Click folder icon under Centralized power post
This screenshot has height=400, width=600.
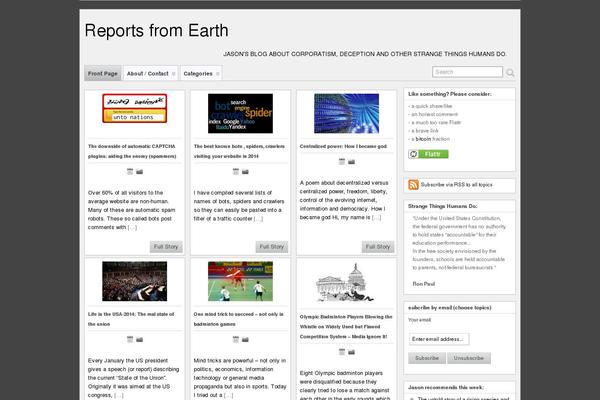click(352, 162)
